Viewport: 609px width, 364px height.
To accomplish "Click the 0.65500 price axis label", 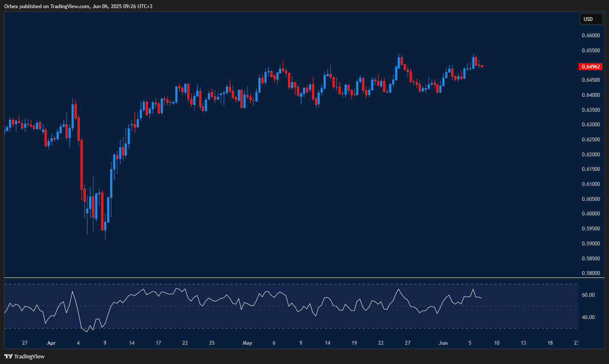I will pos(591,51).
